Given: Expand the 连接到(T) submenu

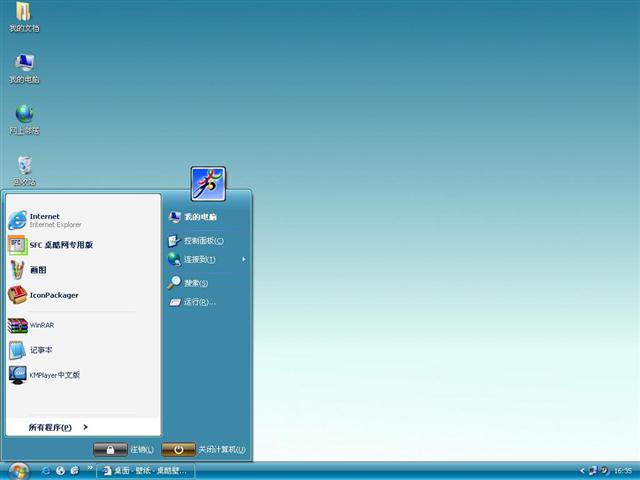Looking at the screenshot, I should pyautogui.click(x=207, y=259).
